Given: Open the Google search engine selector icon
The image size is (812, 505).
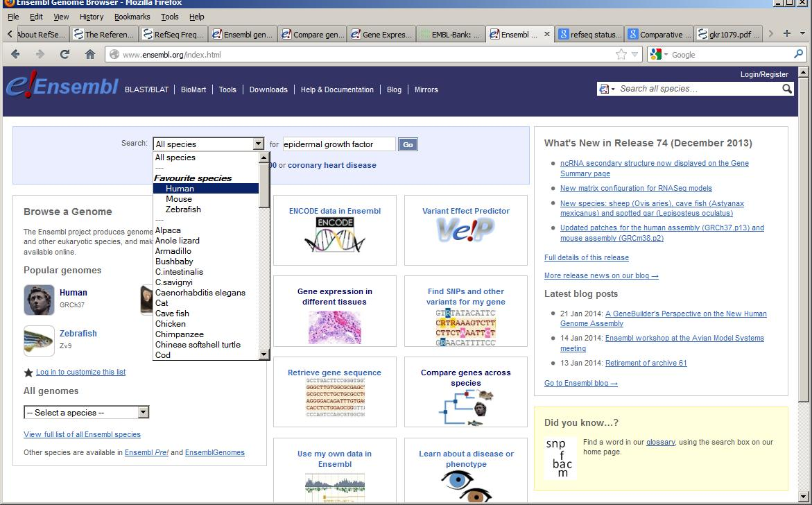Looking at the screenshot, I should coord(659,54).
